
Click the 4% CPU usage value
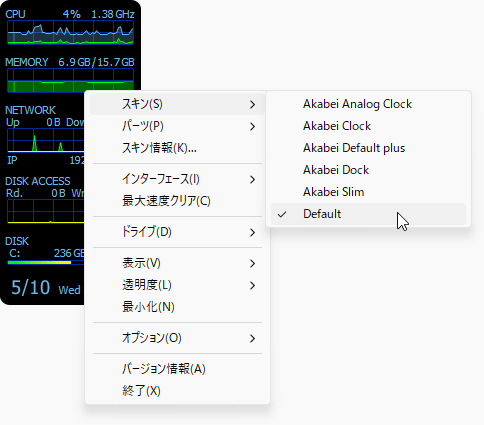[72, 14]
